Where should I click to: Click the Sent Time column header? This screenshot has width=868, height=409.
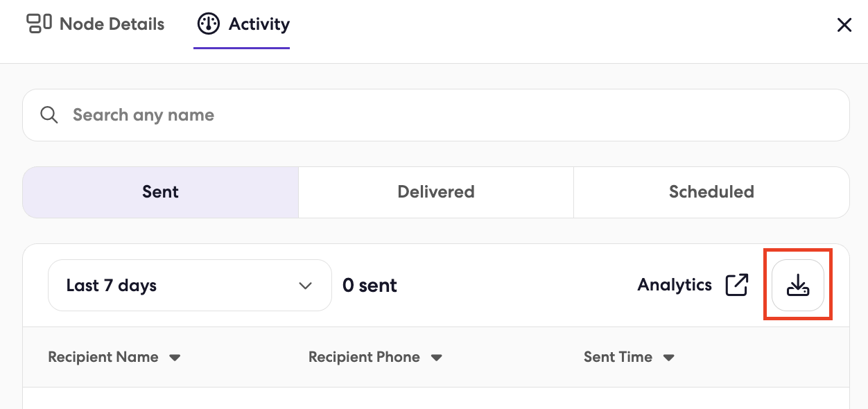[x=618, y=357]
